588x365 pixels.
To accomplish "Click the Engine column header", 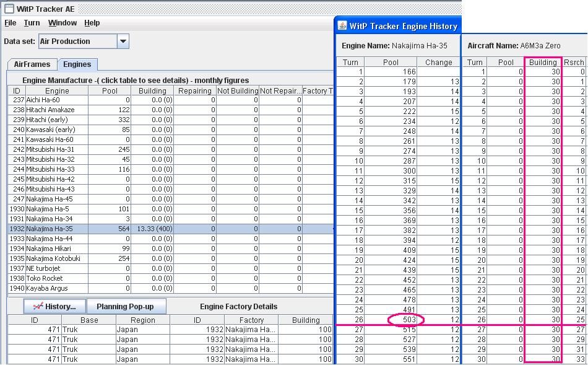I will tap(57, 90).
